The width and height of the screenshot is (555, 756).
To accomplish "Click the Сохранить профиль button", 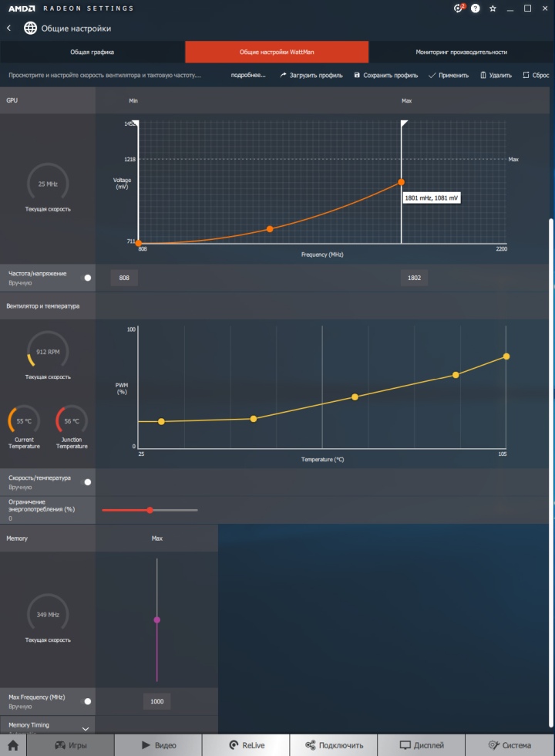I will click(386, 76).
